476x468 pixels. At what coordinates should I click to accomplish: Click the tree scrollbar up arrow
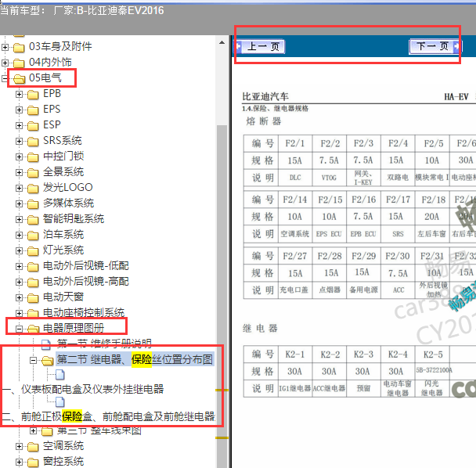222,42
